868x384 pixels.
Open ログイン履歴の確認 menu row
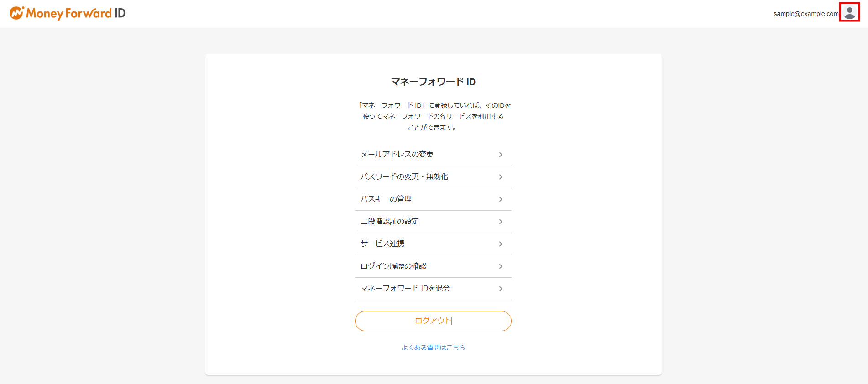pos(433,266)
